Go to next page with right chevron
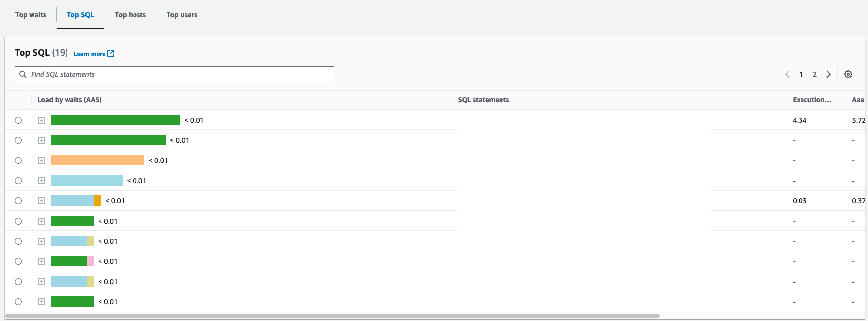868x321 pixels. click(829, 74)
